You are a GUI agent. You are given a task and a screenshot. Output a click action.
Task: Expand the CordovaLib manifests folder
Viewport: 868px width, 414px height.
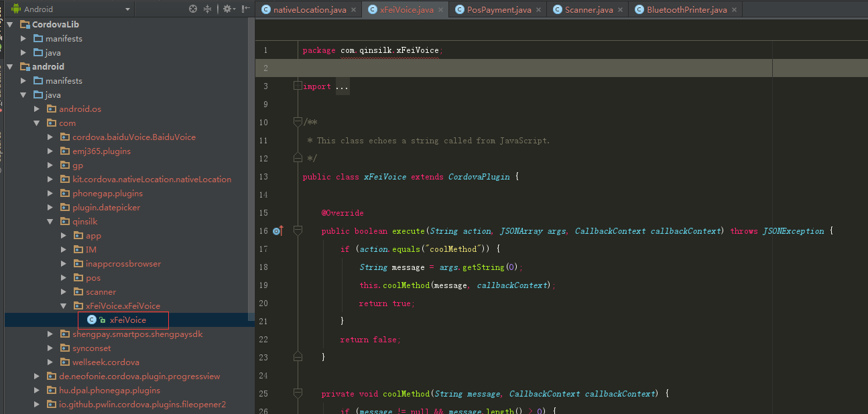pos(23,39)
